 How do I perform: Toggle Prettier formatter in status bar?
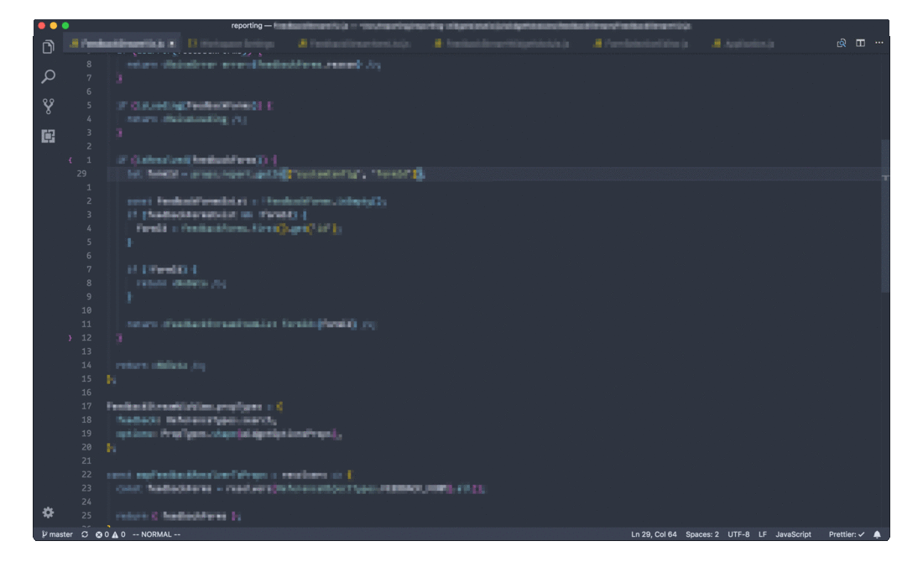[846, 533]
